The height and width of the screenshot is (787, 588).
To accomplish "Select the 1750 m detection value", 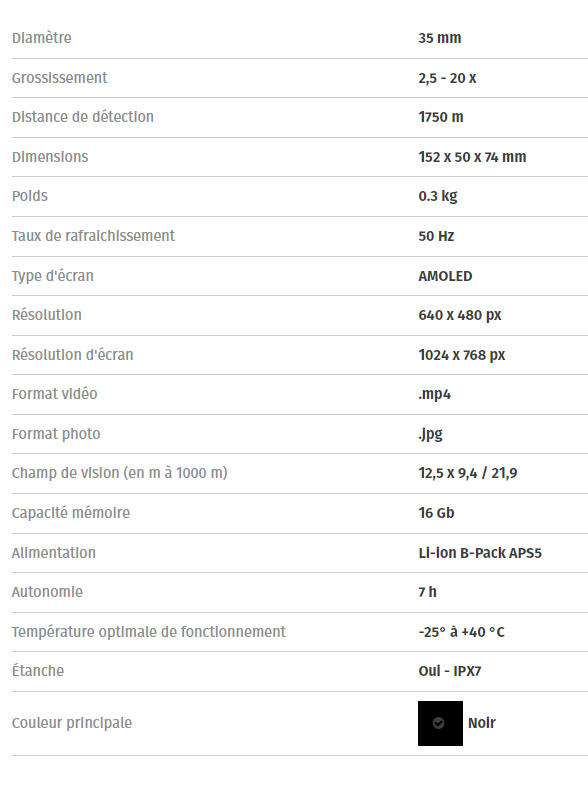I will pyautogui.click(x=440, y=117).
